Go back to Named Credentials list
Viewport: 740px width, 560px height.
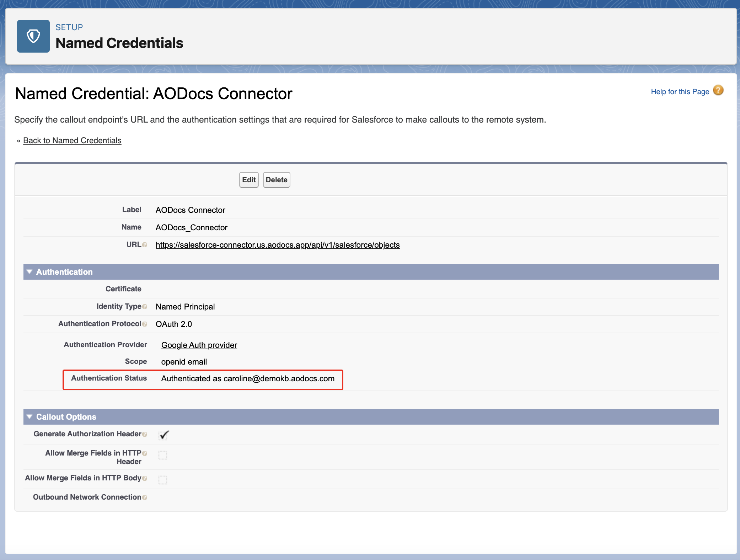tap(72, 140)
